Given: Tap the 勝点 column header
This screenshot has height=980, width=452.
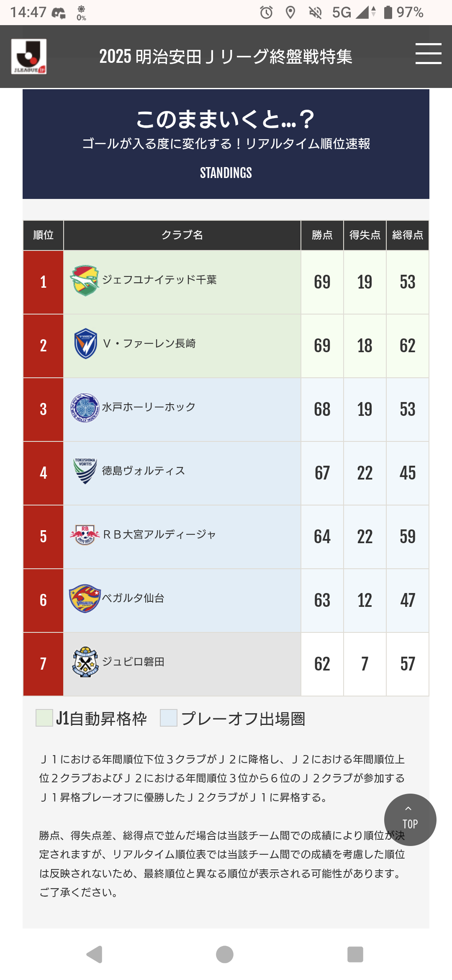Looking at the screenshot, I should click(322, 235).
